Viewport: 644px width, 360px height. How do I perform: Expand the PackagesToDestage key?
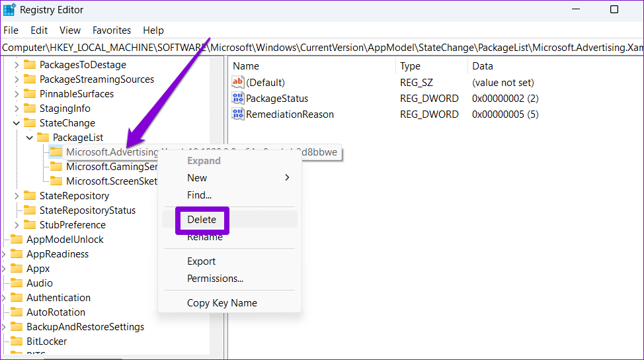coord(17,65)
